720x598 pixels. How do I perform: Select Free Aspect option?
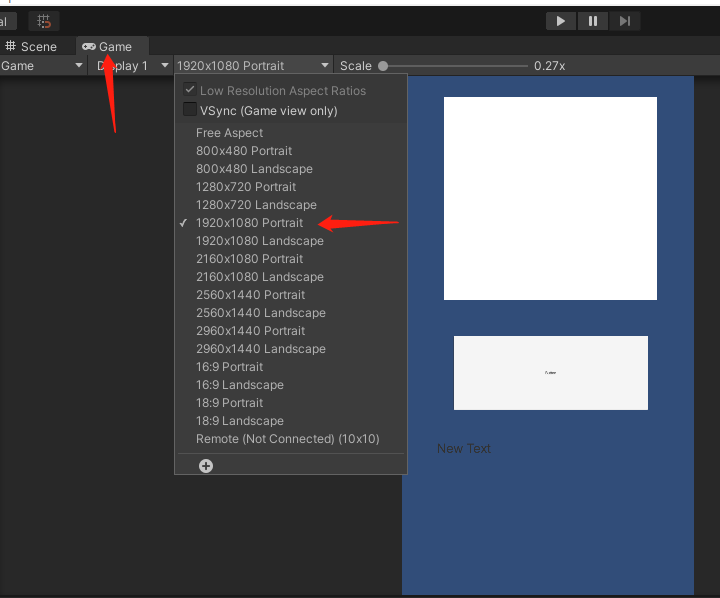pos(291,133)
